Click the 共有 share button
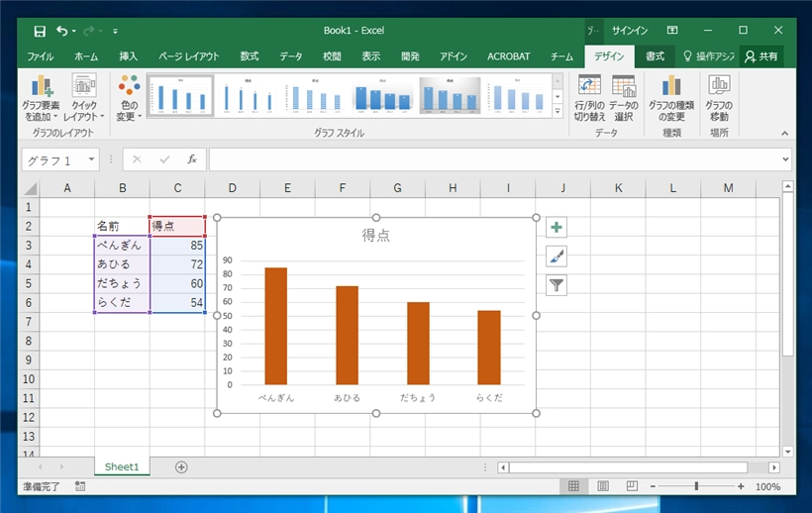The image size is (812, 513). pyautogui.click(x=761, y=56)
